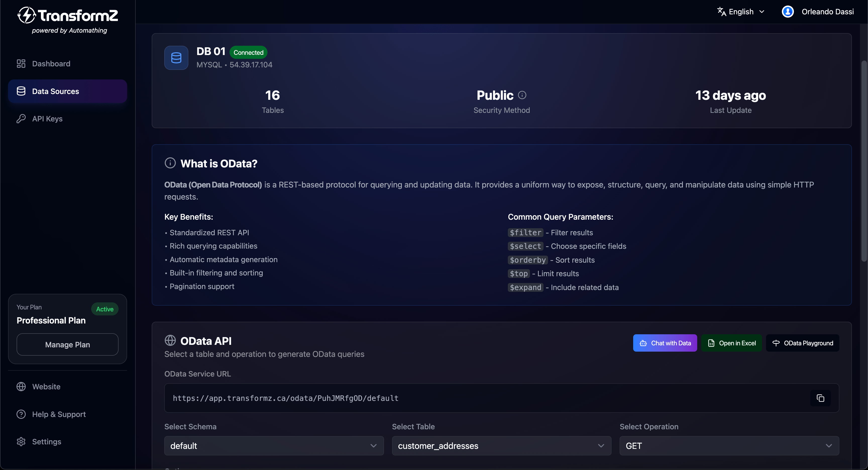Click the Orlando Dassi avatar icon
Image resolution: width=868 pixels, height=470 pixels.
[788, 11]
